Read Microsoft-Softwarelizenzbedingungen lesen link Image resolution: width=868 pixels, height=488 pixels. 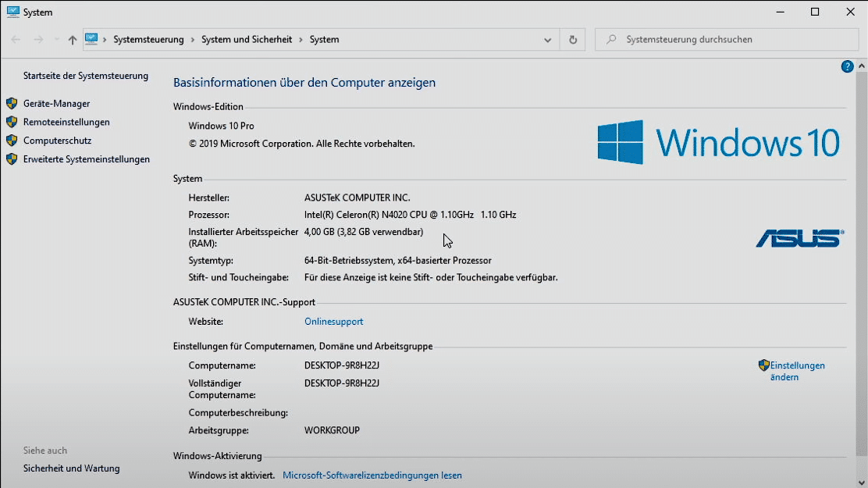372,476
